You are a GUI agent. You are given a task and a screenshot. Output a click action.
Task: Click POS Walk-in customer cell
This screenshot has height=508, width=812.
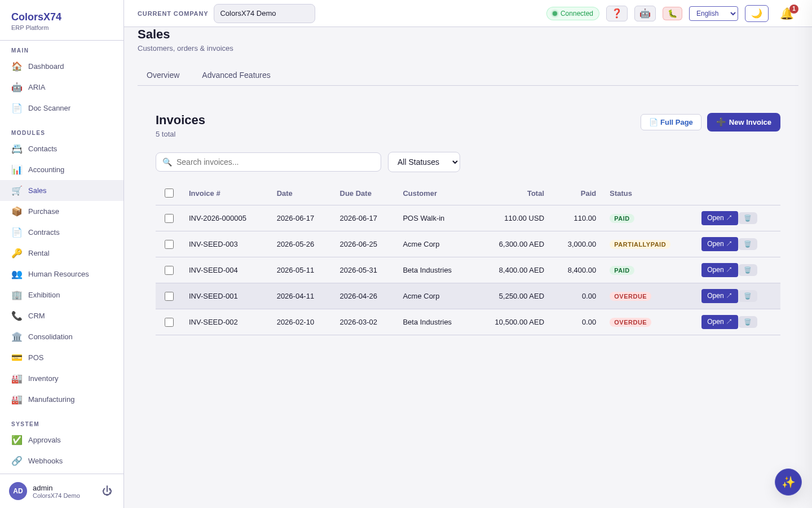[423, 218]
